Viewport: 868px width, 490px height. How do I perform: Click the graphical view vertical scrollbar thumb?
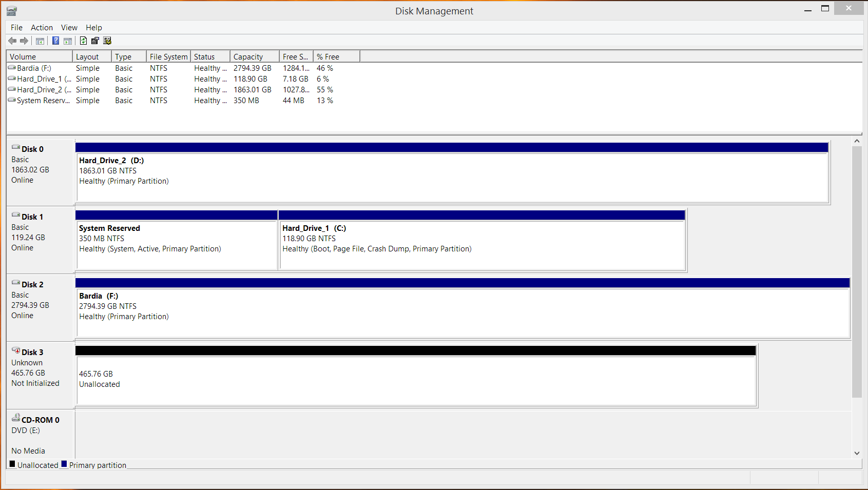857,272
